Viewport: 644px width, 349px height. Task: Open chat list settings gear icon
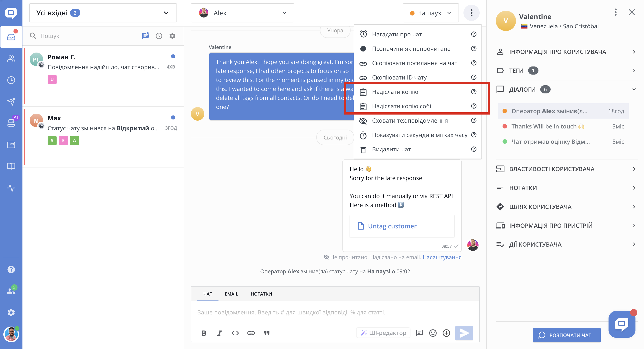pos(172,36)
